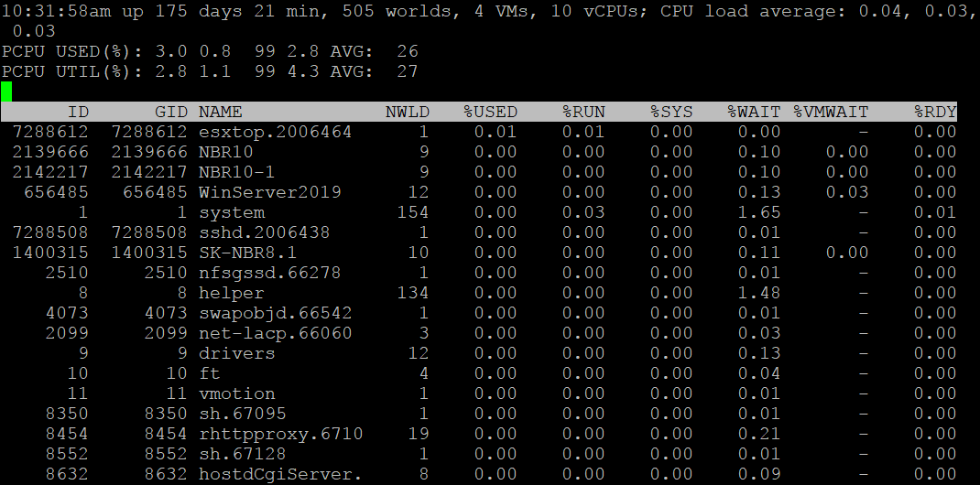Select the WinServer2019 process name
The image size is (980, 485).
(269, 192)
